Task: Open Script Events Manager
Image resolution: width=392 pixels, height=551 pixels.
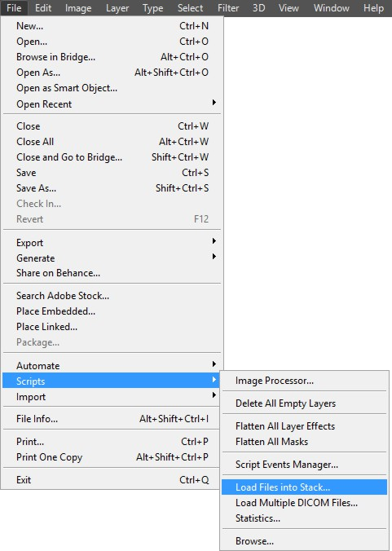Action: pyautogui.click(x=304, y=465)
